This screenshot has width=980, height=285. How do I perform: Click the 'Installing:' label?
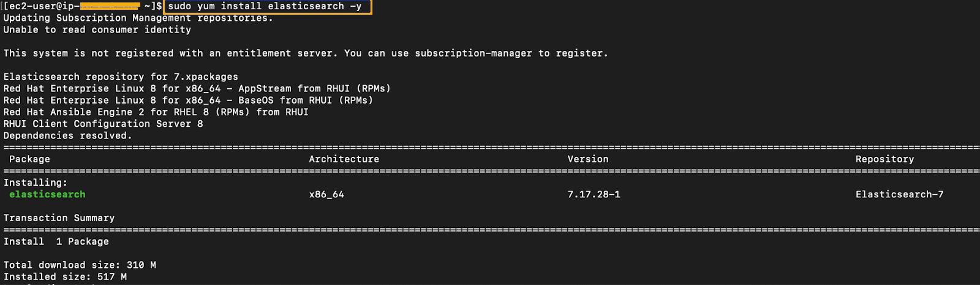(x=36, y=183)
